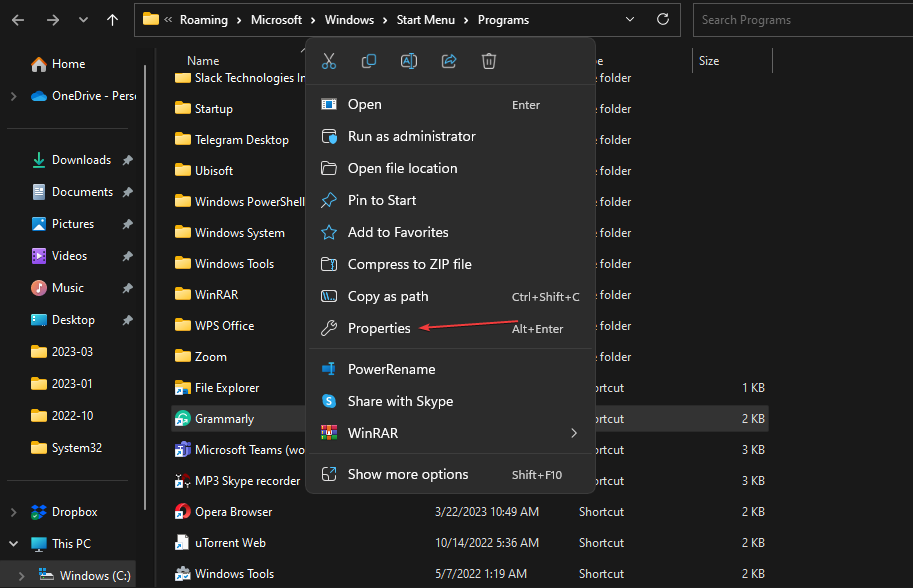The height and width of the screenshot is (588, 913).
Task: Open the address bar dropdown arrow
Action: [629, 19]
